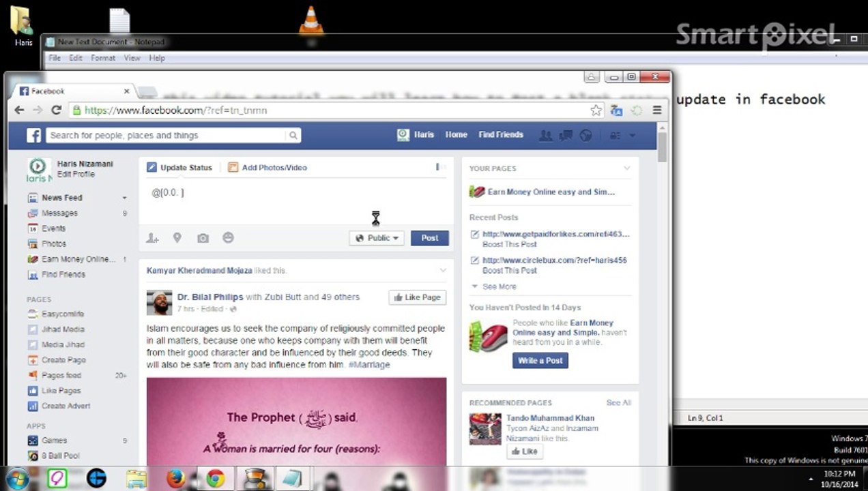Open Firefox from the taskbar
This screenshot has width=868, height=491.
[175, 479]
